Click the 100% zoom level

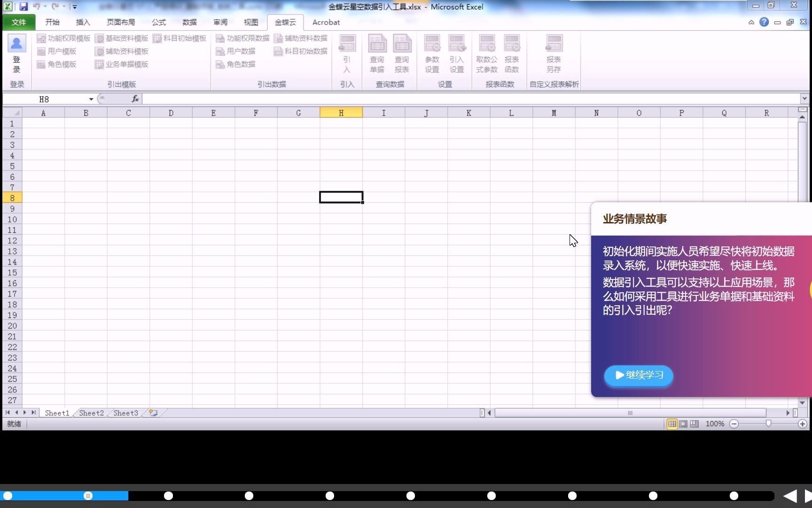pyautogui.click(x=715, y=424)
